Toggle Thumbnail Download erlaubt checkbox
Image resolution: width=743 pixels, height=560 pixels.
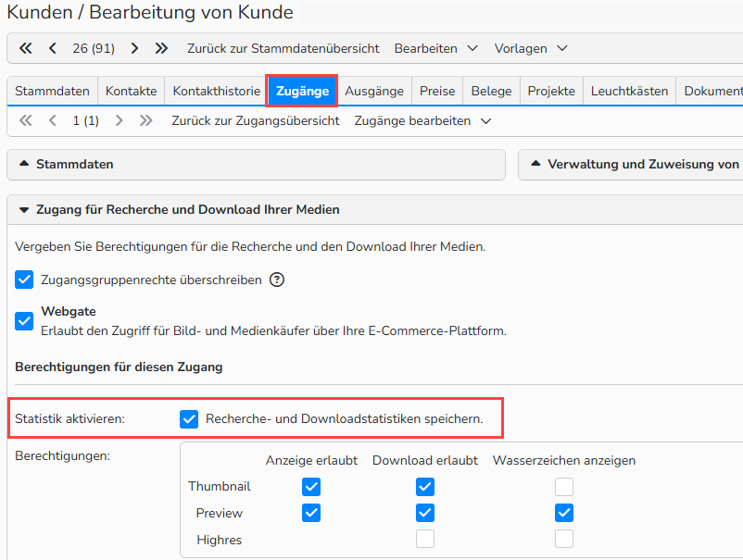425,487
